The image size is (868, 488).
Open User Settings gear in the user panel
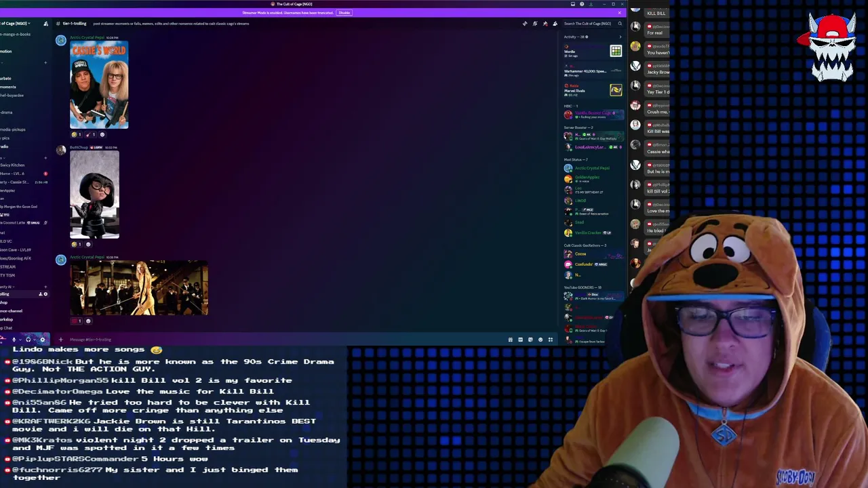point(43,340)
